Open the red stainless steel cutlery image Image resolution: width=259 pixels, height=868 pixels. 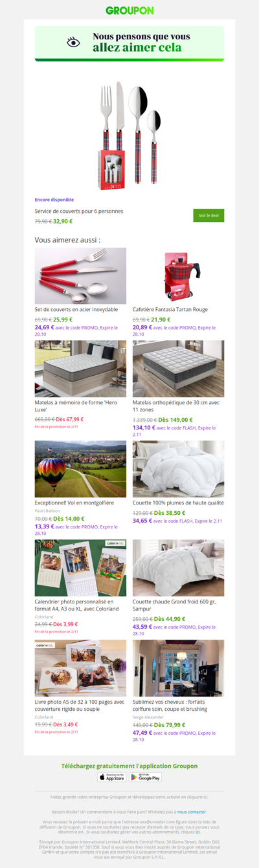(80, 276)
